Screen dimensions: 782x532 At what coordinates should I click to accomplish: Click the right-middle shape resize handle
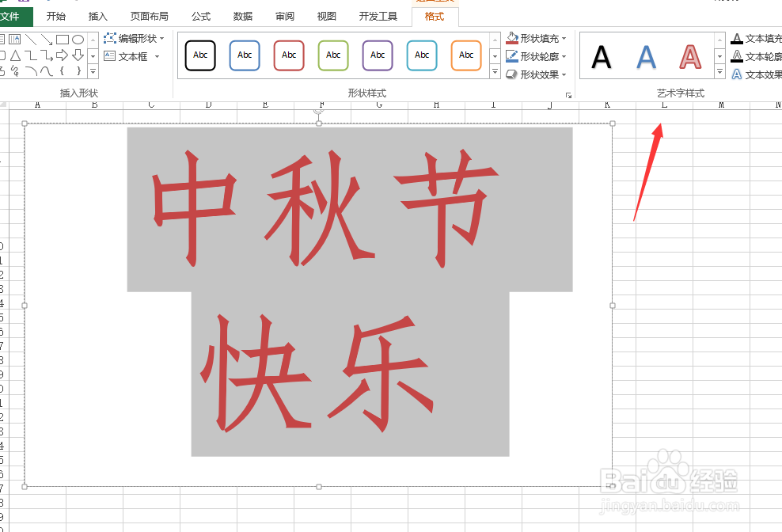pos(613,306)
